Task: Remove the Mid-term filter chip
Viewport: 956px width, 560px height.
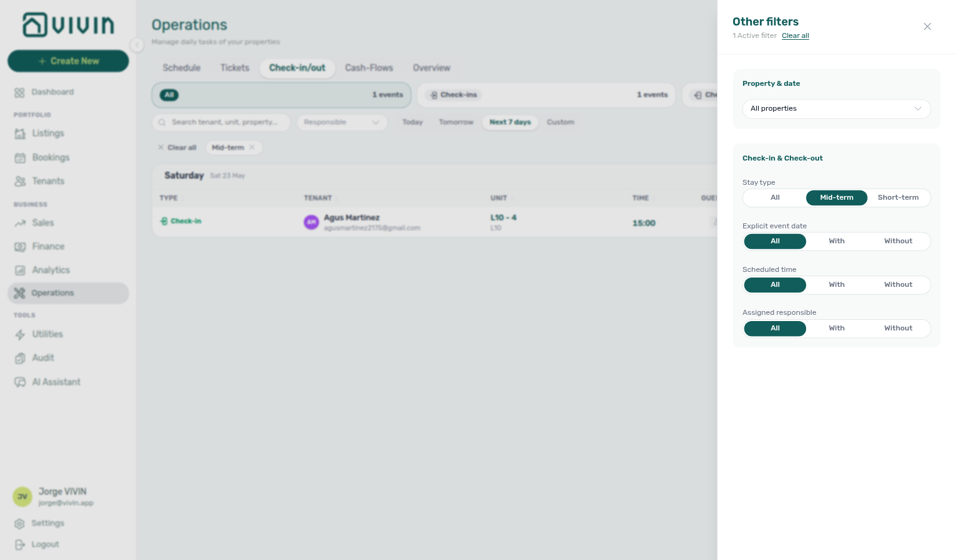Action: coord(252,148)
